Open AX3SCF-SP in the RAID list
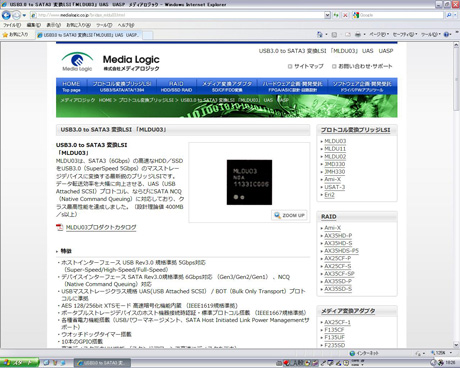460x368 pixels. point(339,274)
